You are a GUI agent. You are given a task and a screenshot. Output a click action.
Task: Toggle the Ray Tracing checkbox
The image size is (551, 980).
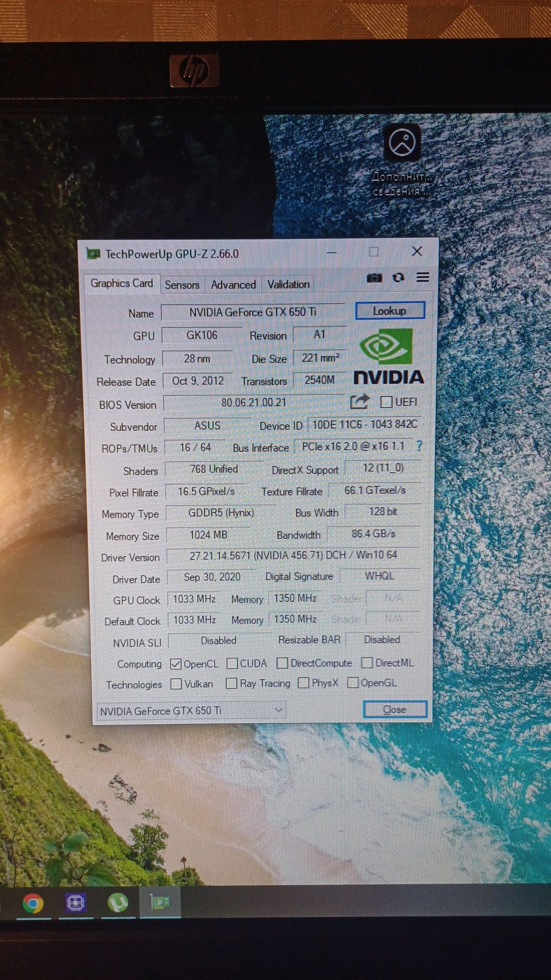point(231,683)
